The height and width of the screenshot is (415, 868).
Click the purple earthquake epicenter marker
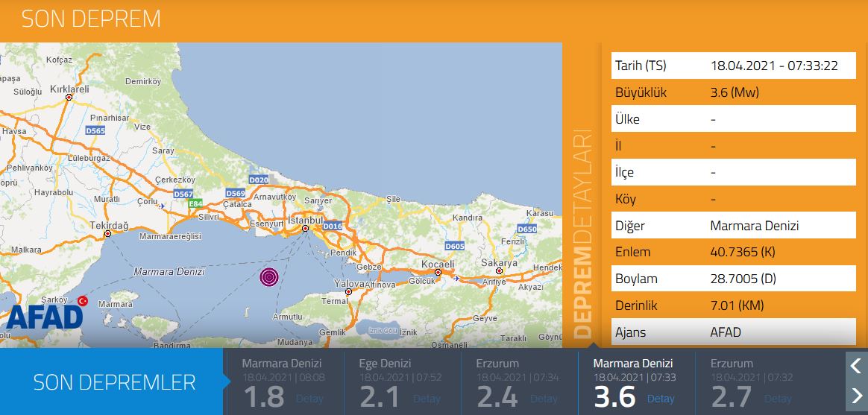(x=270, y=277)
